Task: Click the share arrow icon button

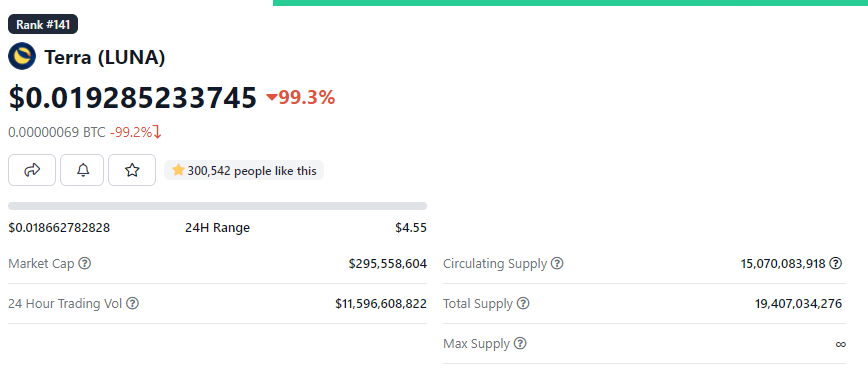Action: pyautogui.click(x=32, y=170)
